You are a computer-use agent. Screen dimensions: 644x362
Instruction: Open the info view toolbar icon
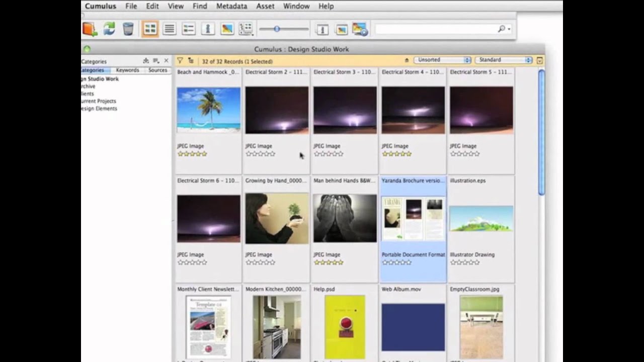point(208,29)
